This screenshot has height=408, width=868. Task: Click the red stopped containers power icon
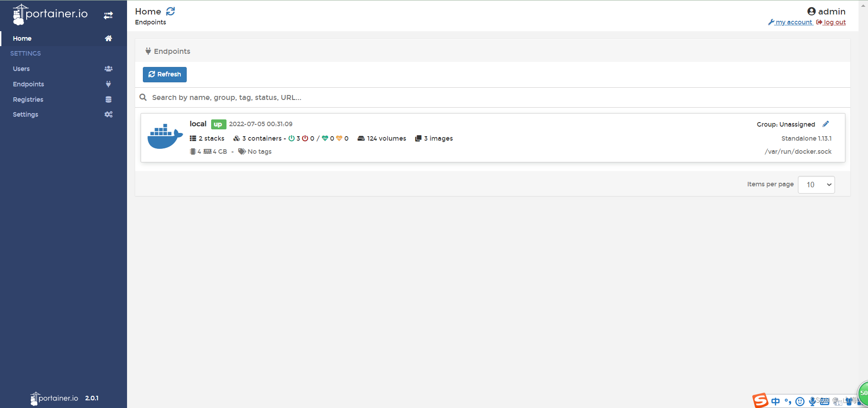point(305,138)
